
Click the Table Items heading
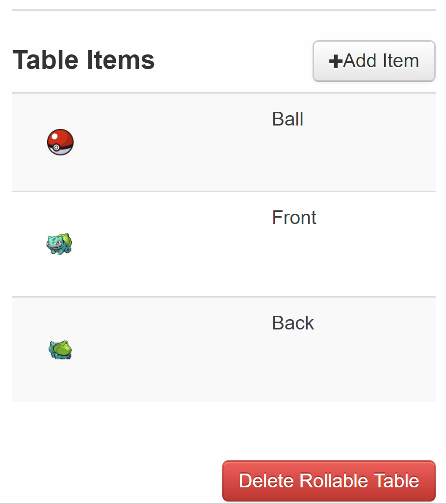pos(83,60)
